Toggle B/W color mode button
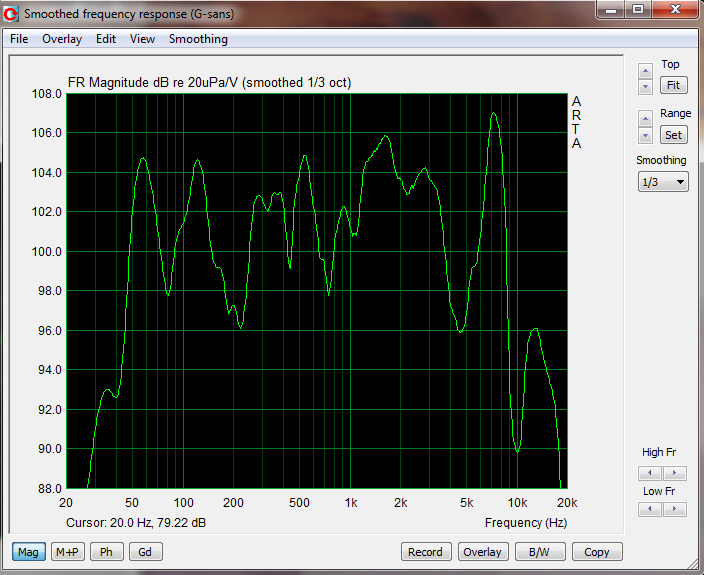 click(540, 552)
